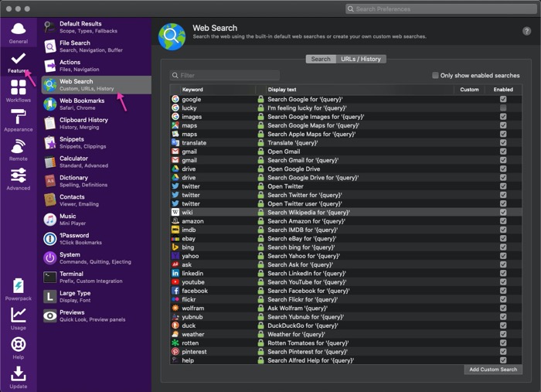The height and width of the screenshot is (392, 541).
Task: Disable the google search checkbox
Action: pos(503,99)
